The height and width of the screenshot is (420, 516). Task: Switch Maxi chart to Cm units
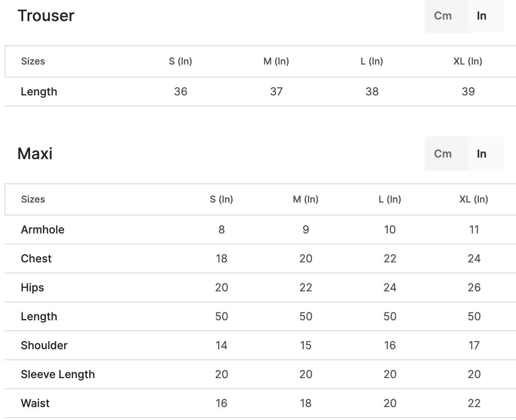[443, 154]
